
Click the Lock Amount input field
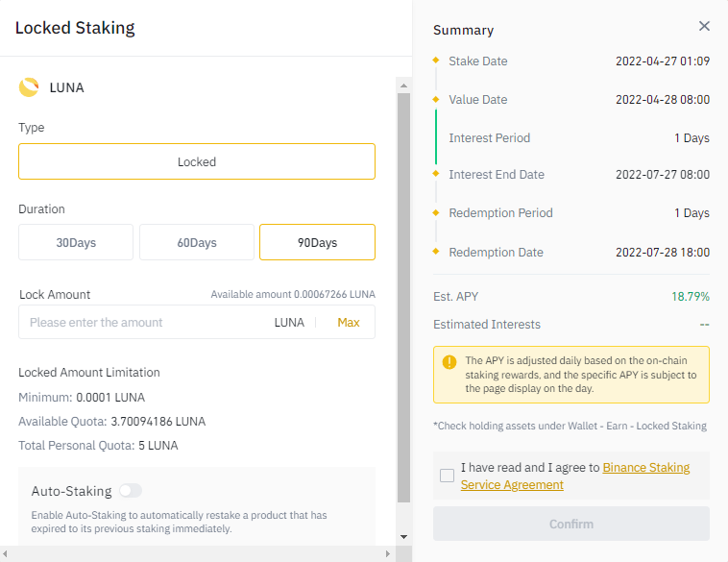(144, 323)
